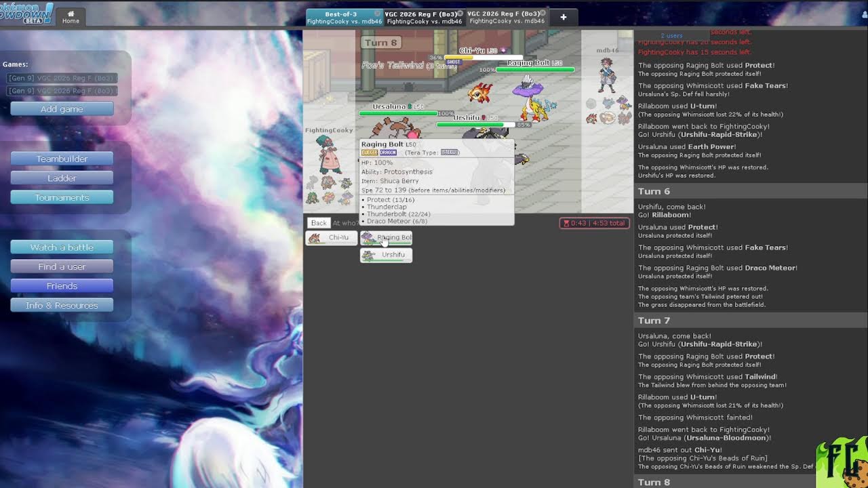
Task: Select the first [Gen 9] VGC game entry
Action: pyautogui.click(x=62, y=78)
